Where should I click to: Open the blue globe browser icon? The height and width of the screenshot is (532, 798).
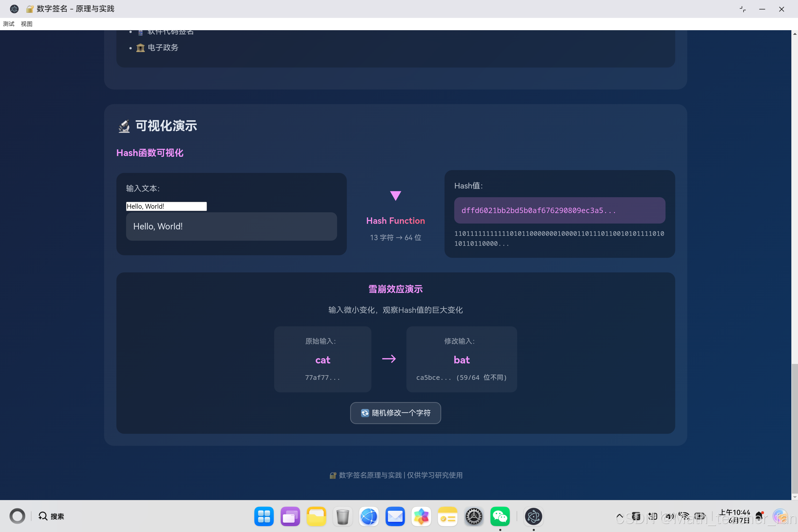tap(369, 516)
